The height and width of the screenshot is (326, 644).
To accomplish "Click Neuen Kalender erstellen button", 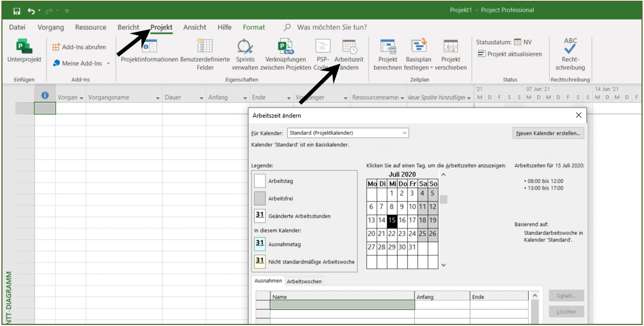I will 548,133.
